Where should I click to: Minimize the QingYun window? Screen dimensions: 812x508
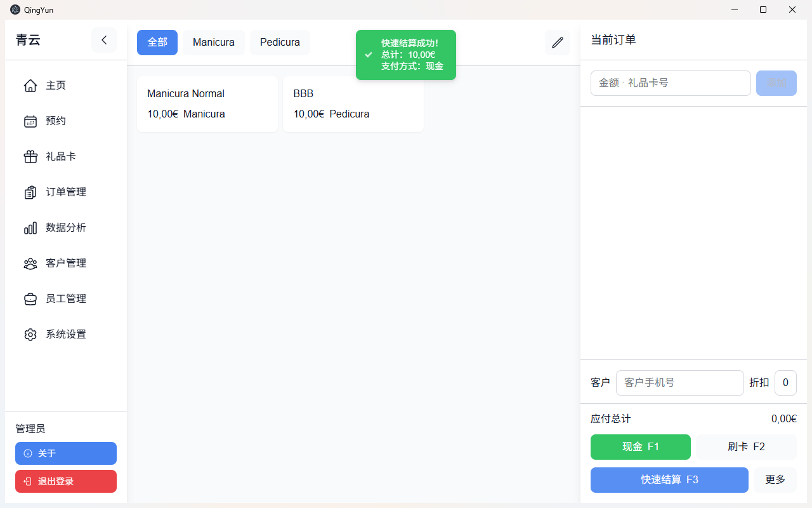point(735,10)
